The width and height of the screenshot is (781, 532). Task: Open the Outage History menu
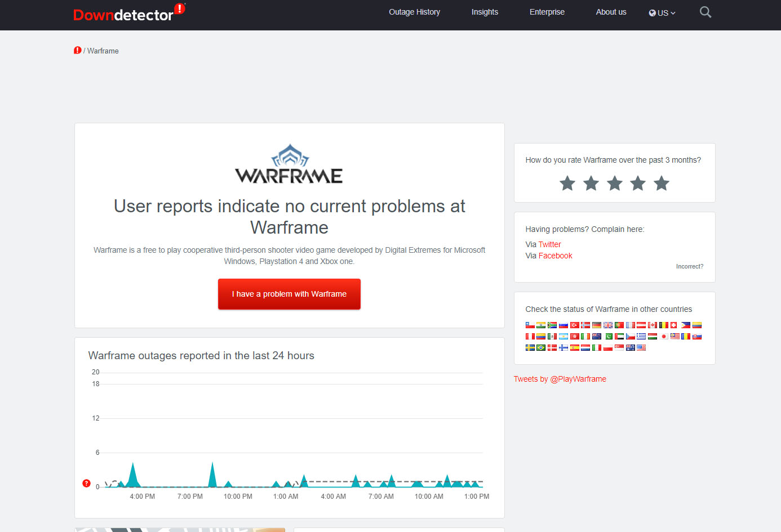414,12
